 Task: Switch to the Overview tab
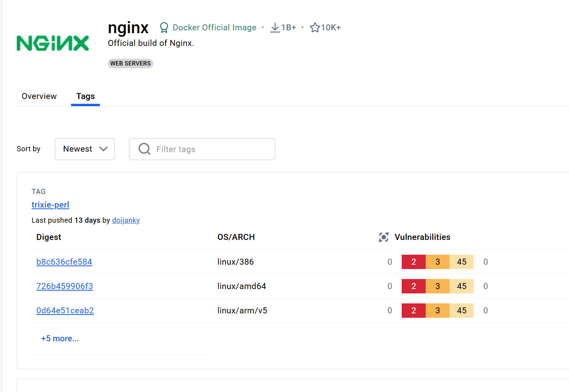coord(39,96)
